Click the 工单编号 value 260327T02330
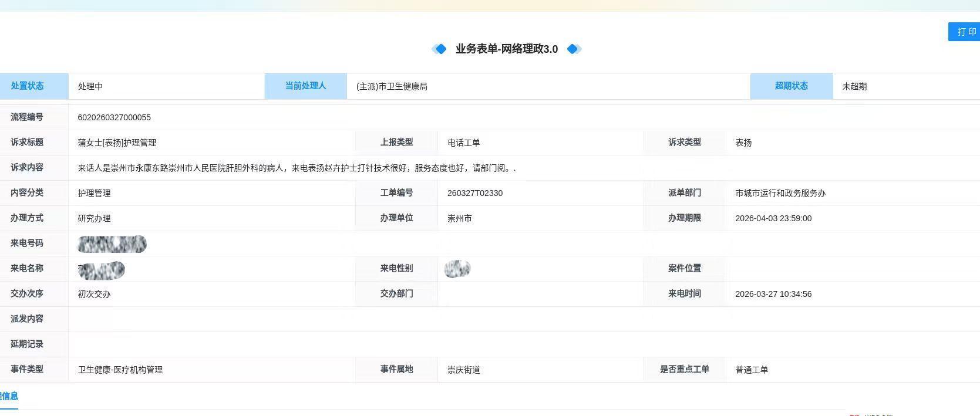980x416 pixels. click(x=474, y=193)
